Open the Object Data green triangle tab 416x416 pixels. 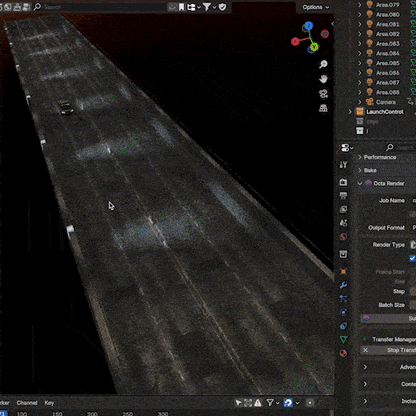(x=343, y=339)
